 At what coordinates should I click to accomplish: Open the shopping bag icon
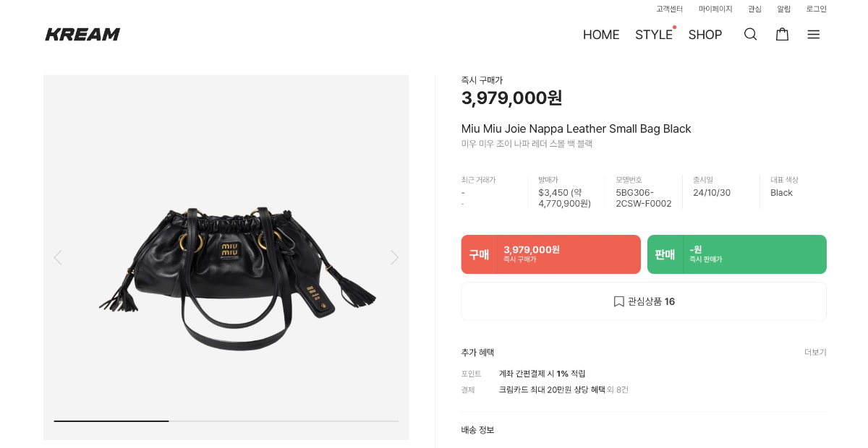(x=782, y=34)
